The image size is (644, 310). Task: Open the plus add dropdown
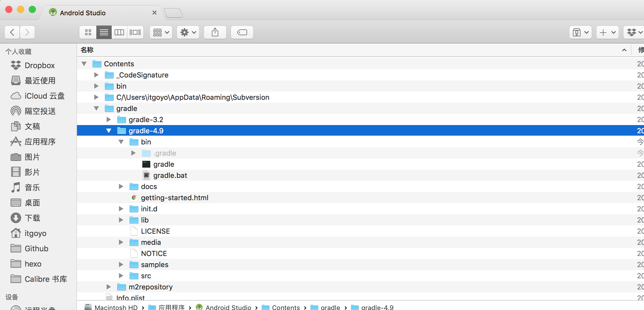(608, 32)
